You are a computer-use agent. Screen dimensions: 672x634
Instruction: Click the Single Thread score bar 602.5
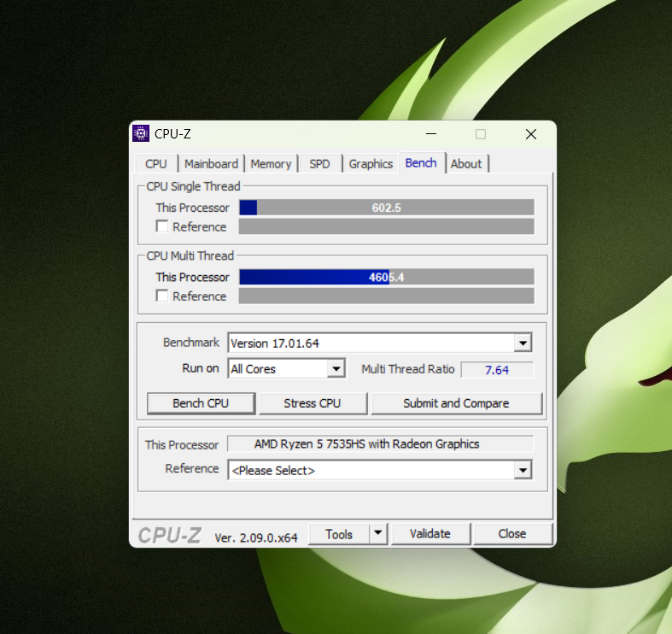[387, 208]
